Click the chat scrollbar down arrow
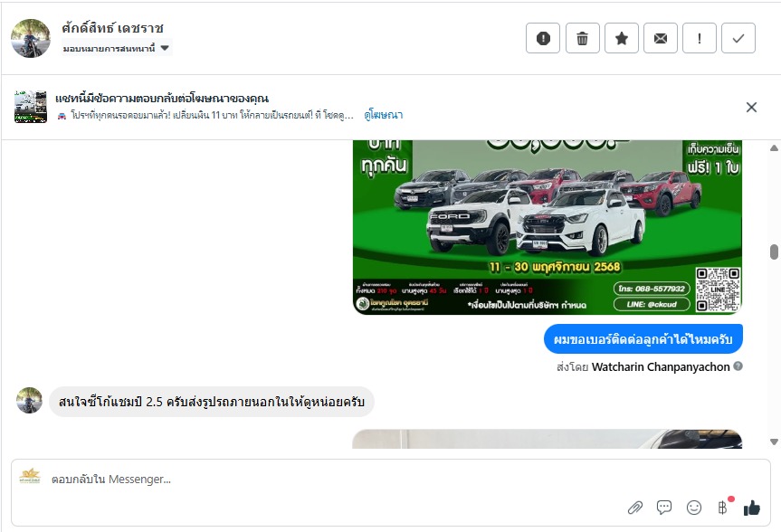This screenshot has height=532, width=781. pos(774,442)
